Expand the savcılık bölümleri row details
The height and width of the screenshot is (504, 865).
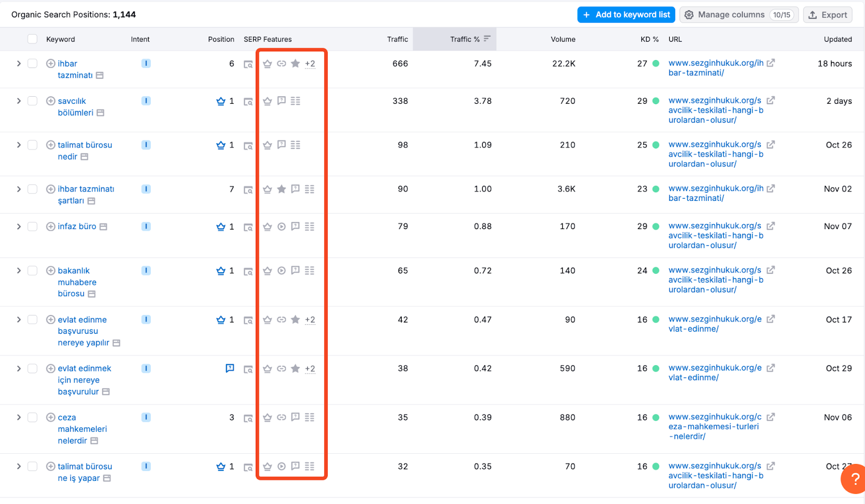click(x=19, y=101)
